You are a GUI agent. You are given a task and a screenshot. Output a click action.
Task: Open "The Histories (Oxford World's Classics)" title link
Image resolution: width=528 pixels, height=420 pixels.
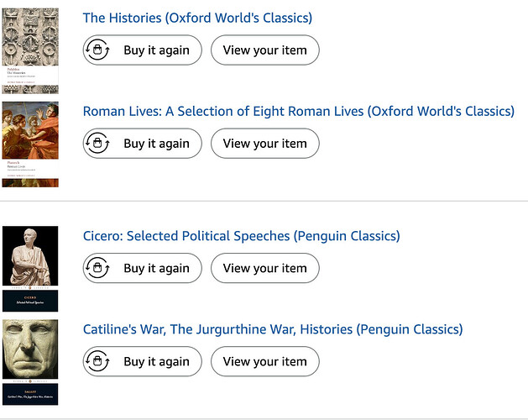click(x=197, y=18)
